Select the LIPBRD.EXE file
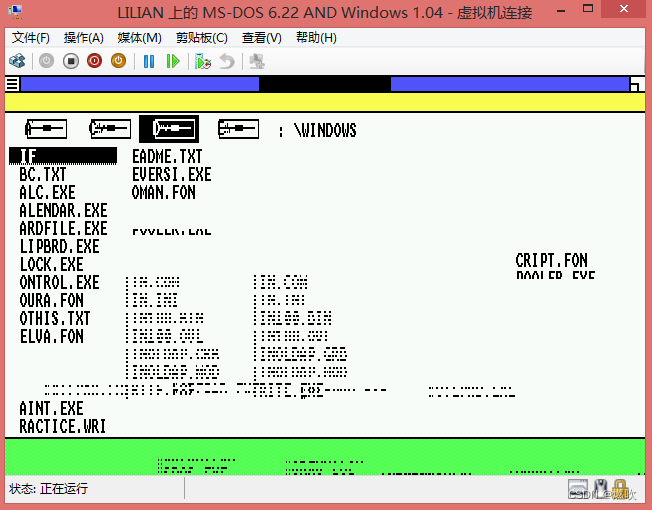Image resolution: width=652 pixels, height=510 pixels. coord(59,246)
